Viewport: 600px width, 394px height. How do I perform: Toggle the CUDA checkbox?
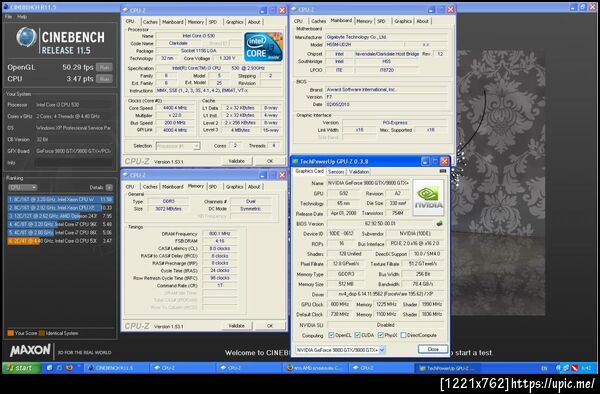(x=357, y=335)
